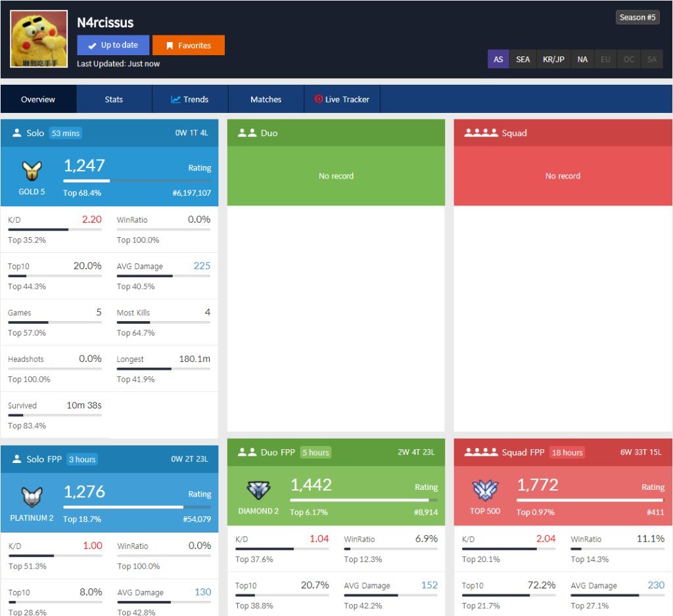Click the Squad FPP four-player icon
This screenshot has height=616, width=673.
click(480, 452)
